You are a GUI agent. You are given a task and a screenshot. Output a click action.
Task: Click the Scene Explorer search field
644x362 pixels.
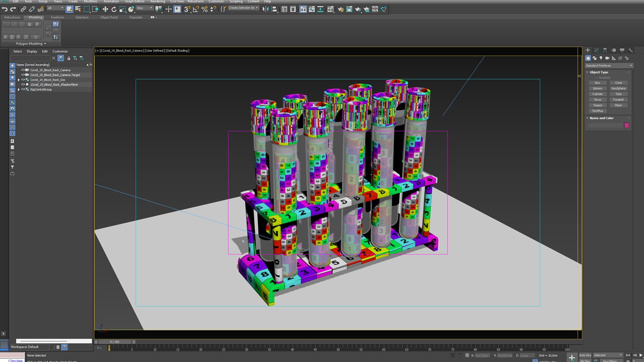31,58
